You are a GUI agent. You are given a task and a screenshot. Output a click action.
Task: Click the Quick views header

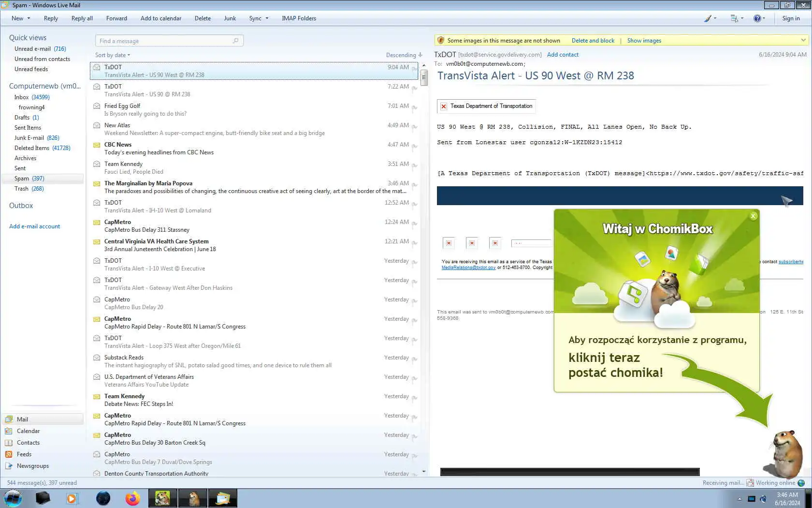[x=28, y=38]
